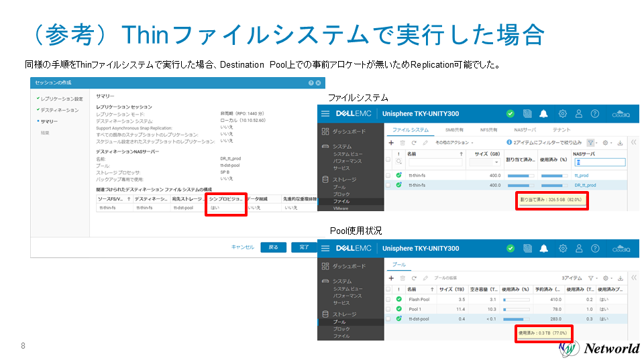Check the Pool 1 row checkbox
The image size is (644, 362).
[x=388, y=309]
